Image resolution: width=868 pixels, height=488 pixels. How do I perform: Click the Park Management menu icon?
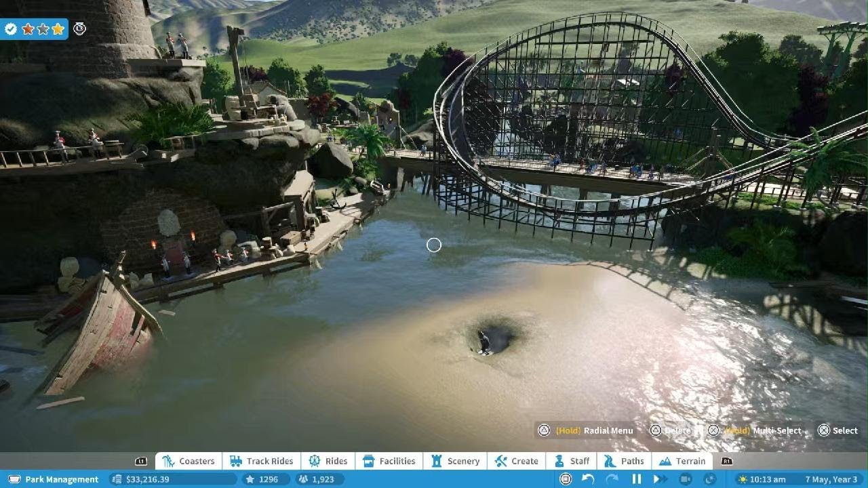[x=14, y=479]
